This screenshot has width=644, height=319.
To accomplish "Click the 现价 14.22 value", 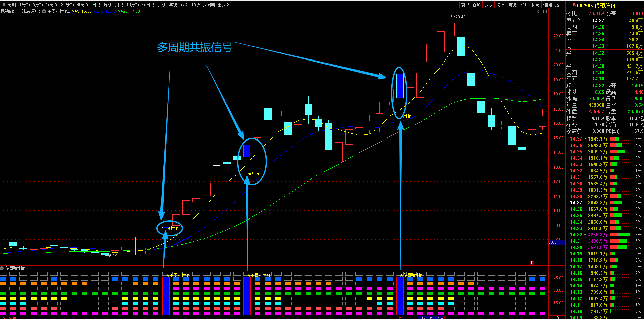I will (x=598, y=86).
